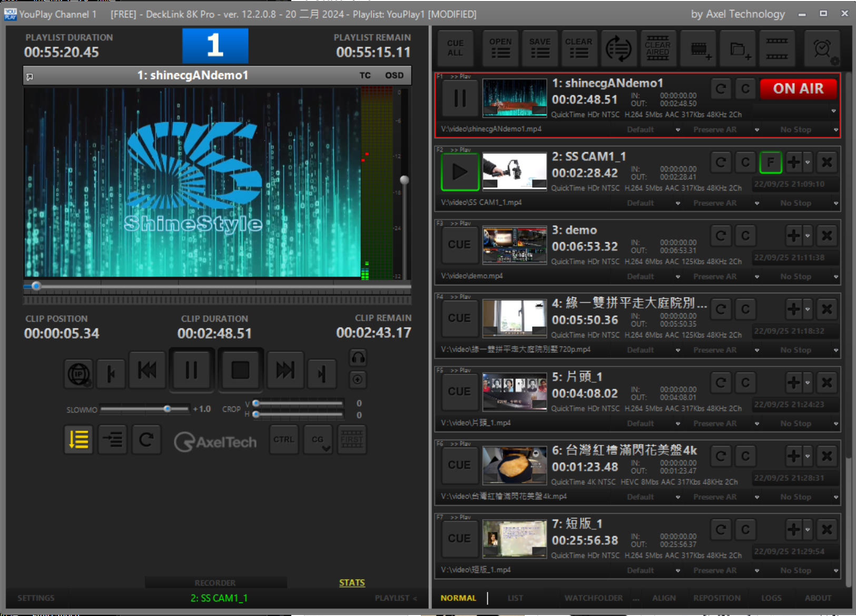Switch to the LIST playlist view tab
The width and height of the screenshot is (856, 616).
[x=515, y=598]
